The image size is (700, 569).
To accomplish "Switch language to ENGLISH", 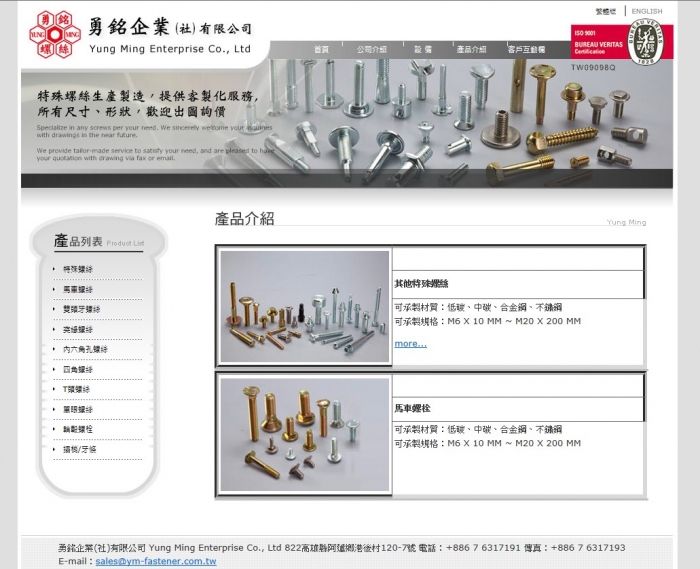I will 646,11.
